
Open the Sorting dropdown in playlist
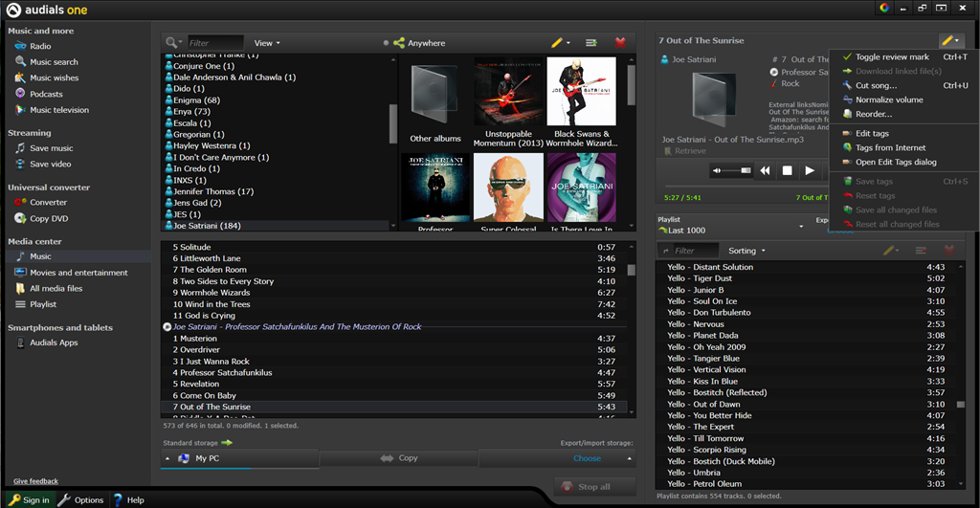[x=746, y=251]
